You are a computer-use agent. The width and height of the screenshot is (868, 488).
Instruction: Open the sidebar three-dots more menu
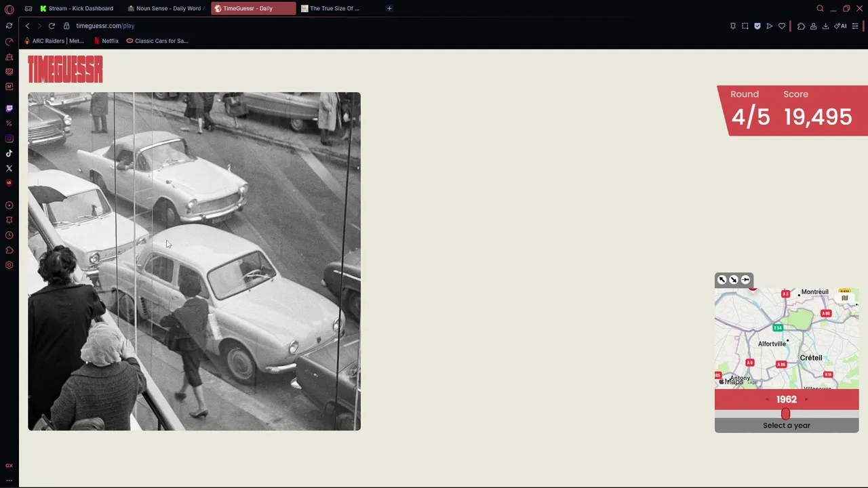pyautogui.click(x=9, y=480)
